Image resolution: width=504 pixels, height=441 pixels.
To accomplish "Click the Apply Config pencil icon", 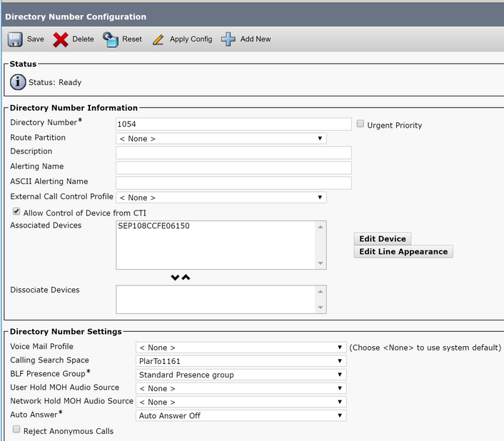I will pyautogui.click(x=158, y=39).
